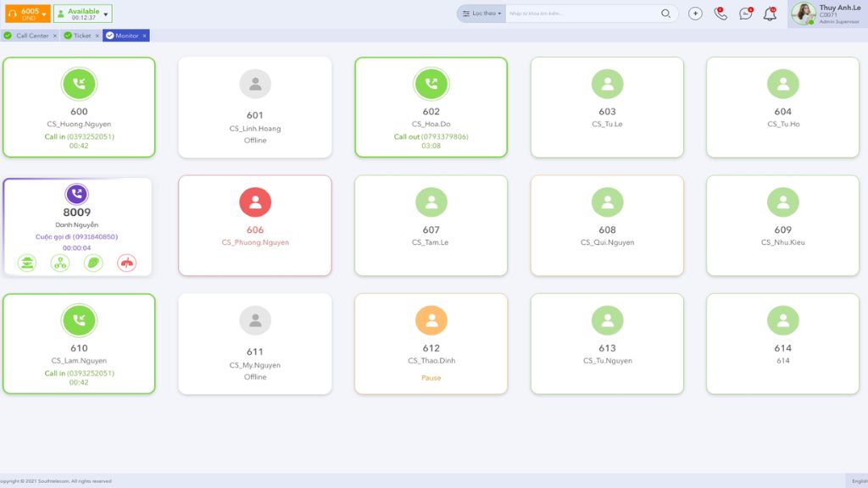868x488 pixels.
Task: Click Call in text on extension 600
Action: coord(55,136)
